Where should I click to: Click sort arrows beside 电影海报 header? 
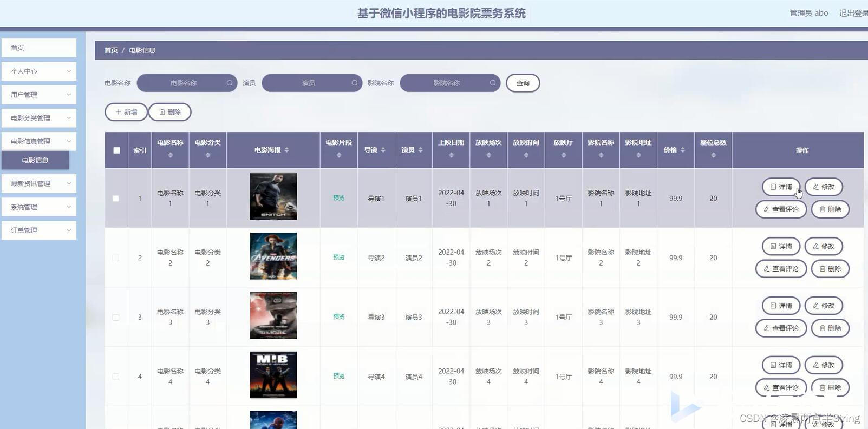(286, 150)
